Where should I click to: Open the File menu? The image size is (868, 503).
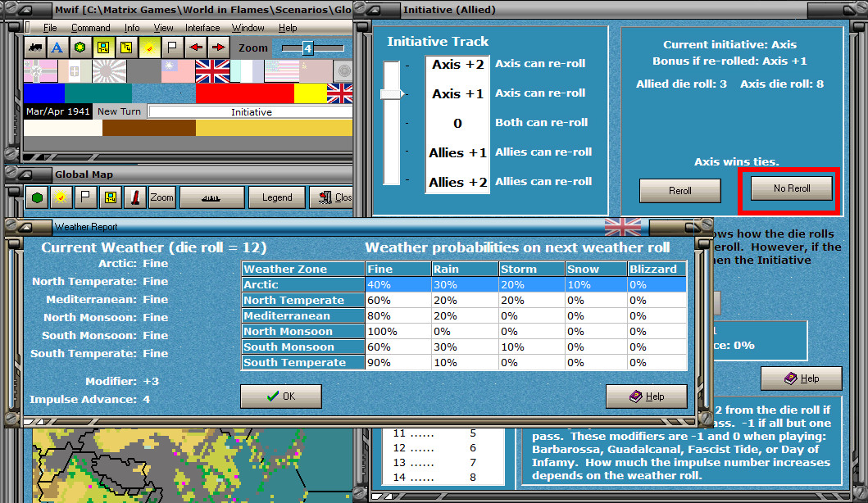(x=50, y=28)
